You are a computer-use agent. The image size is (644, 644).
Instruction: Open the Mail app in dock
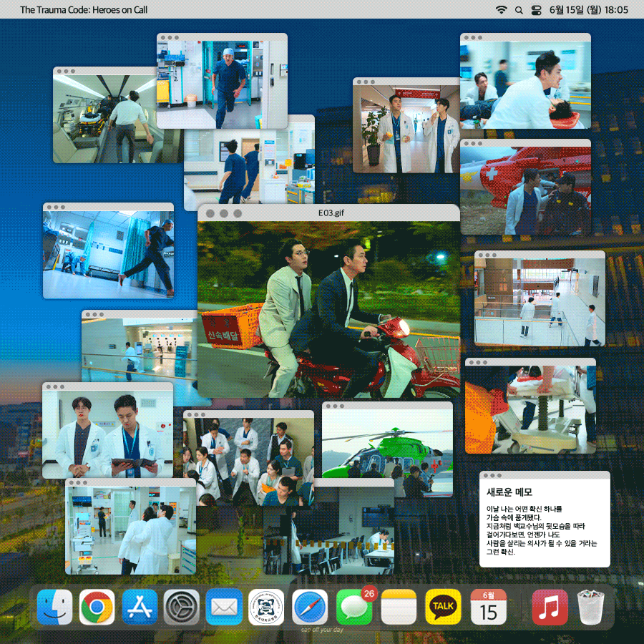tap(224, 608)
